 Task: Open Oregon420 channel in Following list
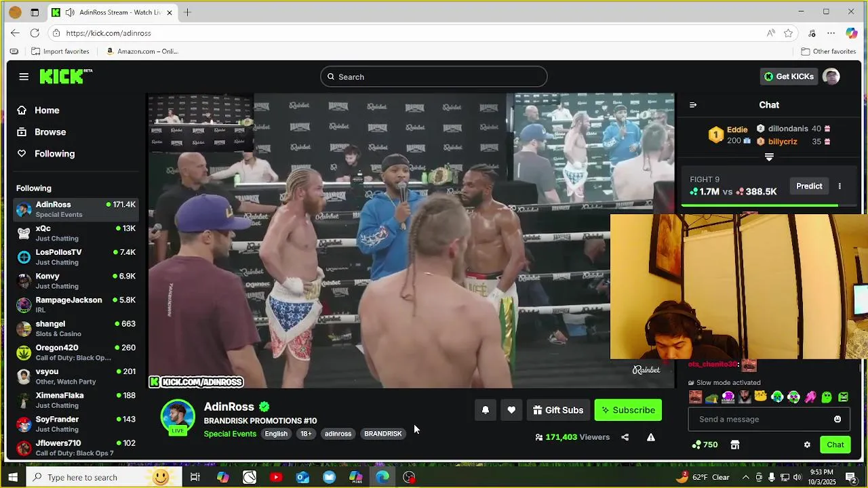[76, 352]
